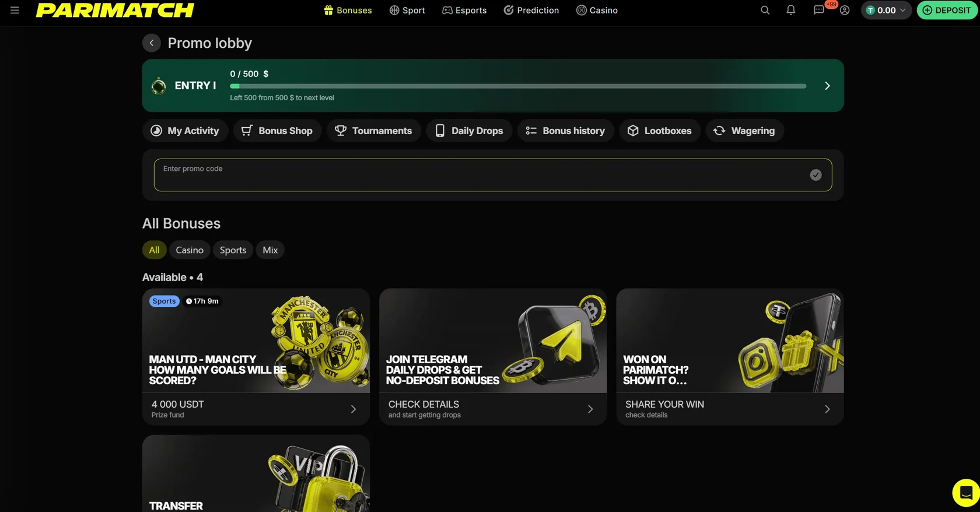Screen dimensions: 980x512
Task: Open Lootboxes
Action: (660, 131)
